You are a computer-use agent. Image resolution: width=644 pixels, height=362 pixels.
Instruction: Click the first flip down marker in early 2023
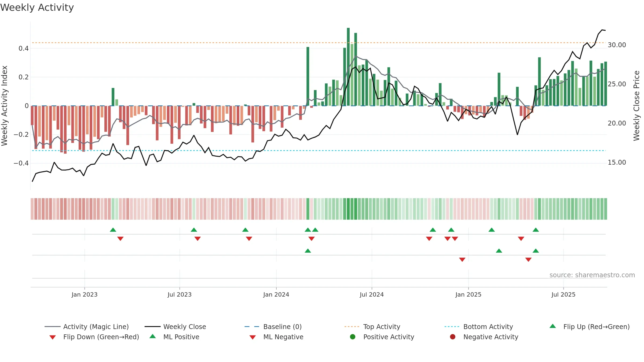pyautogui.click(x=120, y=239)
